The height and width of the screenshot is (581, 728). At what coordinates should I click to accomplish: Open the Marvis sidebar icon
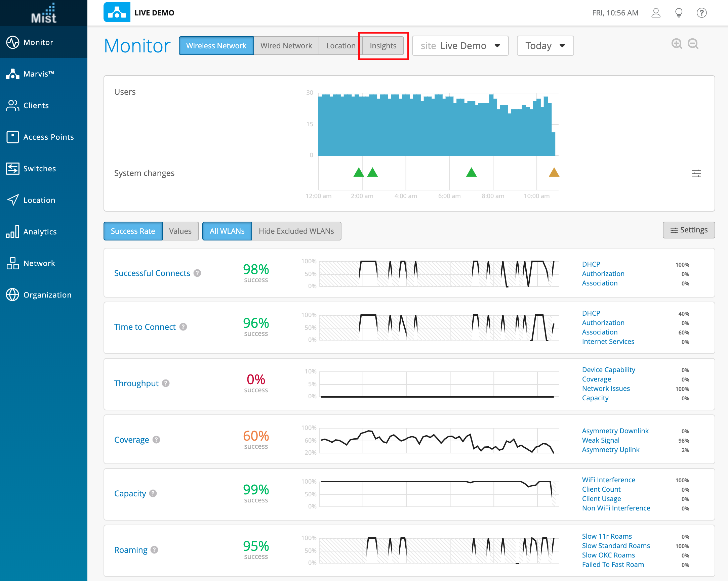(x=13, y=74)
